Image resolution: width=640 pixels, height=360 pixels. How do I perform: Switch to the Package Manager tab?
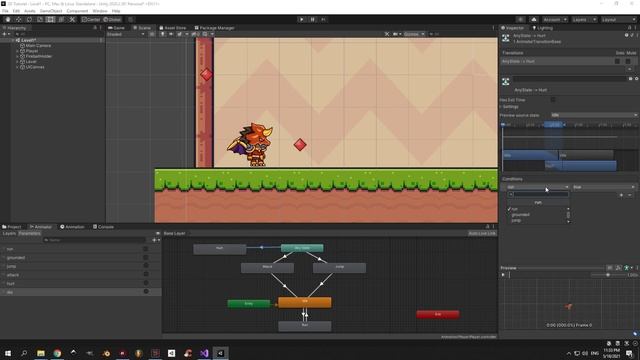214,28
